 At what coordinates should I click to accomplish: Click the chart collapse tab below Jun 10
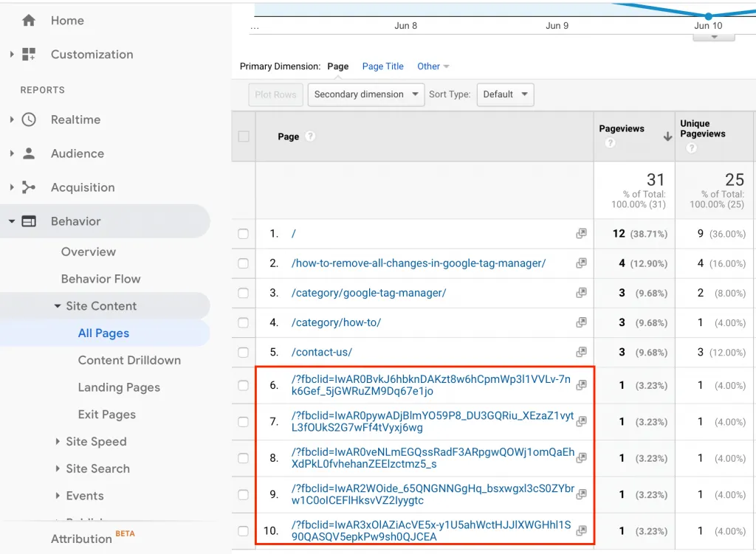[714, 37]
